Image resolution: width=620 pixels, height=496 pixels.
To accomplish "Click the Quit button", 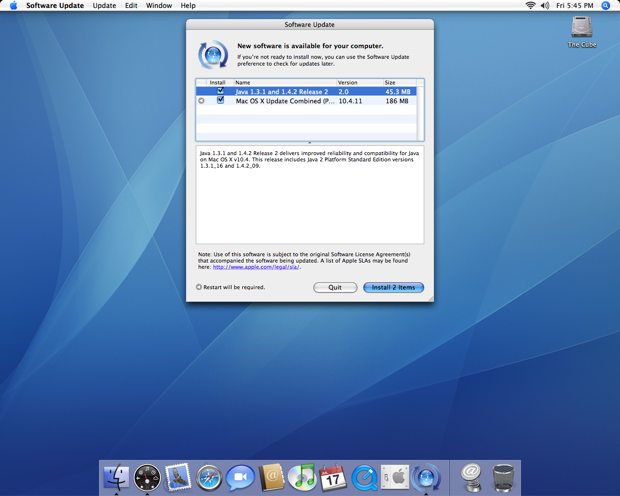I will [335, 288].
